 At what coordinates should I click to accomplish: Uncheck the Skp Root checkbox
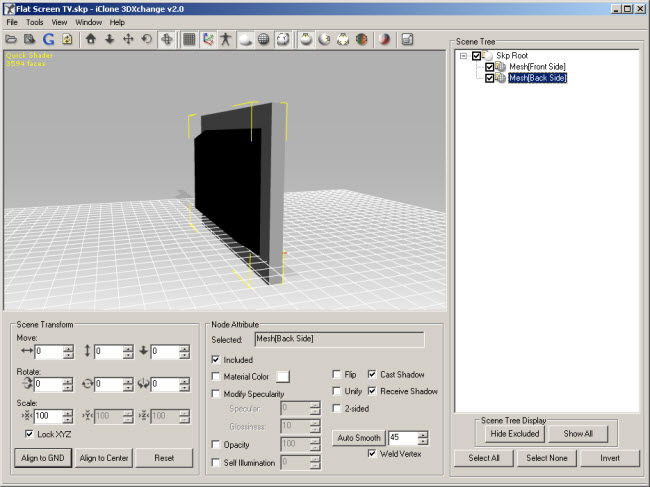click(477, 56)
